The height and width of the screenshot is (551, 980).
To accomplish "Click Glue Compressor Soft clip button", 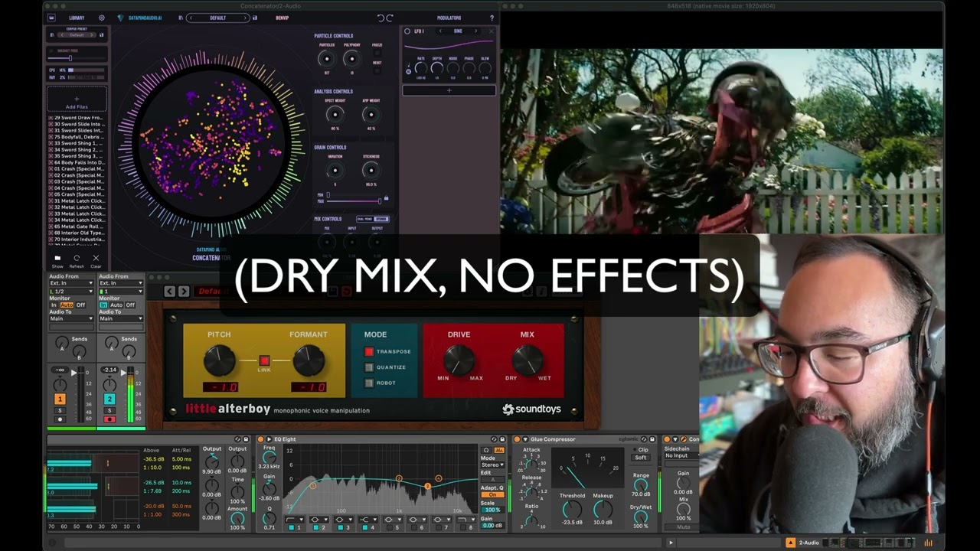I will point(641,458).
